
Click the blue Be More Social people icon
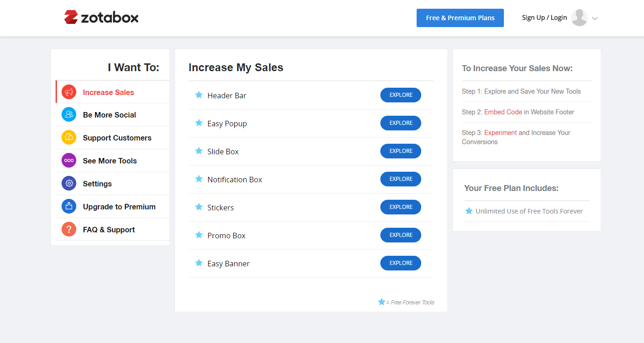click(69, 115)
